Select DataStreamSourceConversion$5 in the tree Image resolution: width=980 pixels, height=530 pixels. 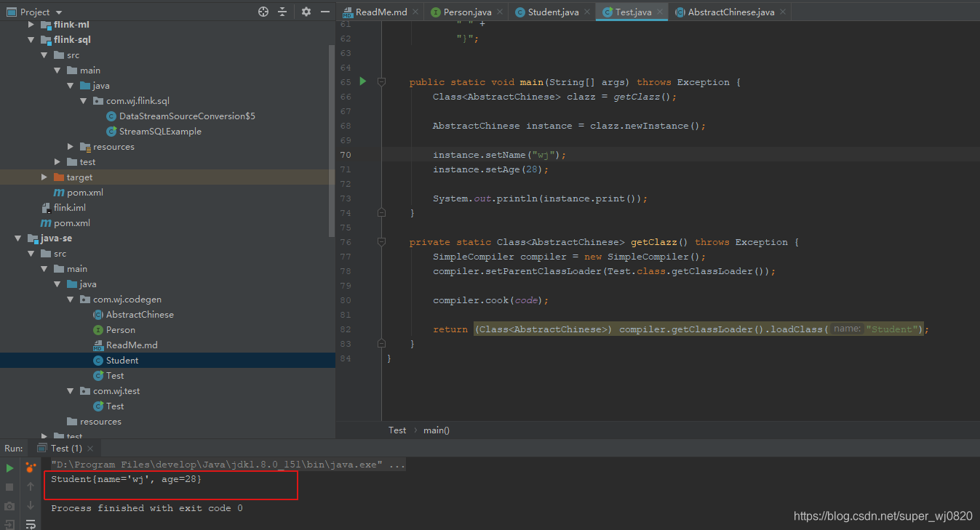click(x=187, y=116)
